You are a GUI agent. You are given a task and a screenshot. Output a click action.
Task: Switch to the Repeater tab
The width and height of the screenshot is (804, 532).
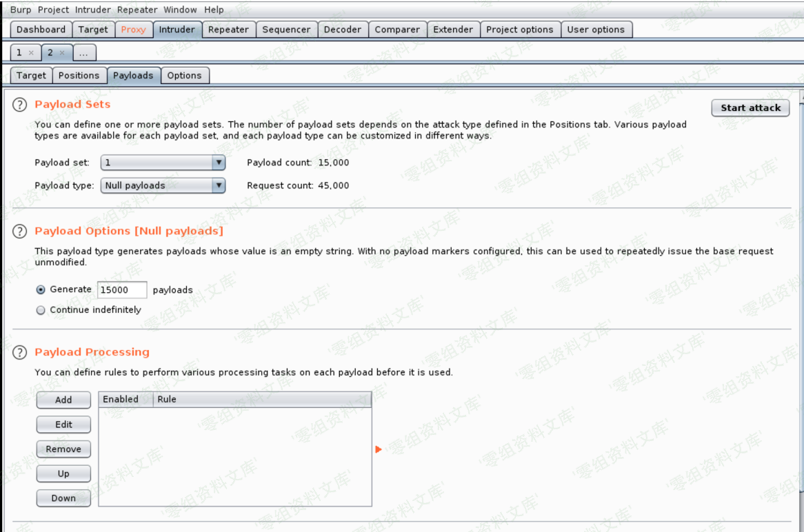[x=228, y=30]
